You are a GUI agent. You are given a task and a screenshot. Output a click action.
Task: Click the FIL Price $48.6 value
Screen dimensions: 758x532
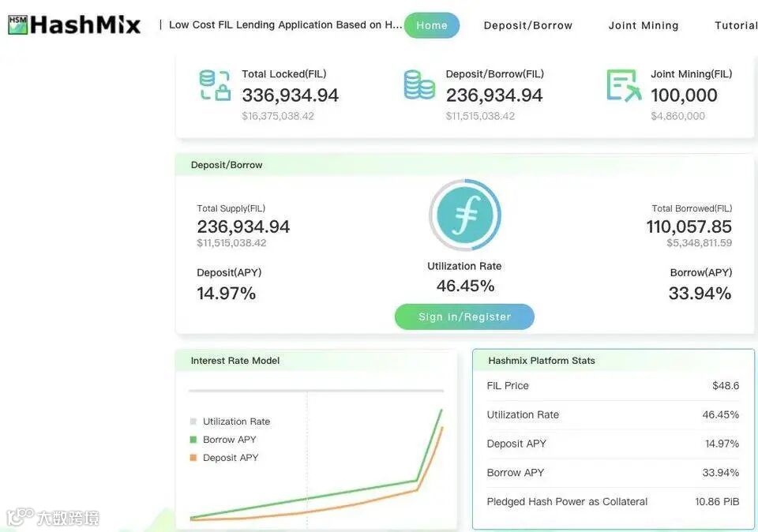coord(726,386)
